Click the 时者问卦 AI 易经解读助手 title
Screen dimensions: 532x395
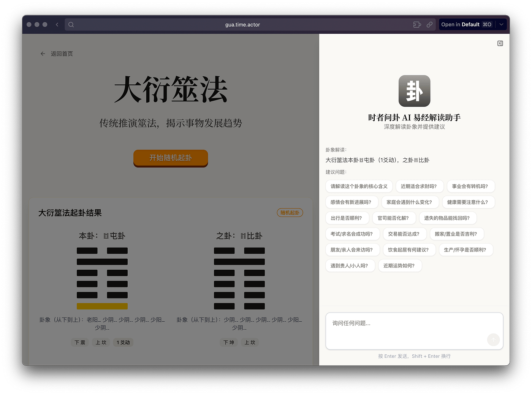coord(414,118)
